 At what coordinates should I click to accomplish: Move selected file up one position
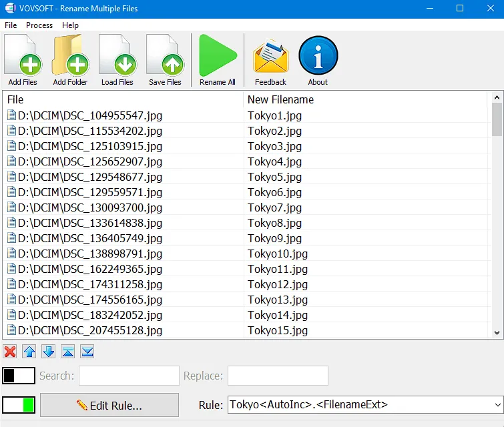click(29, 352)
